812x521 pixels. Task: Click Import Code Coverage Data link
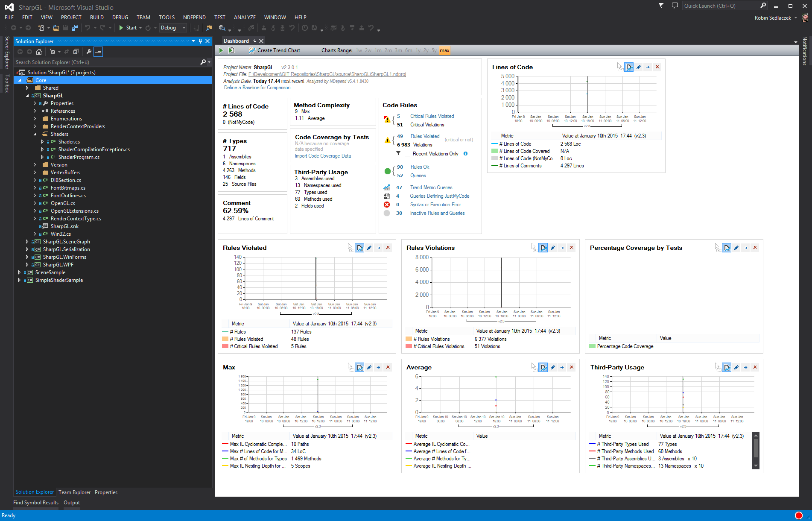click(x=323, y=156)
